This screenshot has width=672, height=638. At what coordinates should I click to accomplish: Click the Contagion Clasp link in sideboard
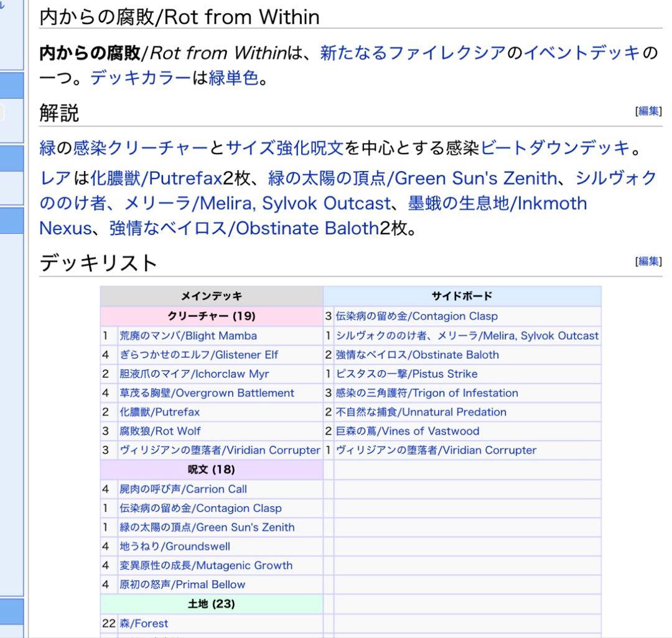point(417,316)
